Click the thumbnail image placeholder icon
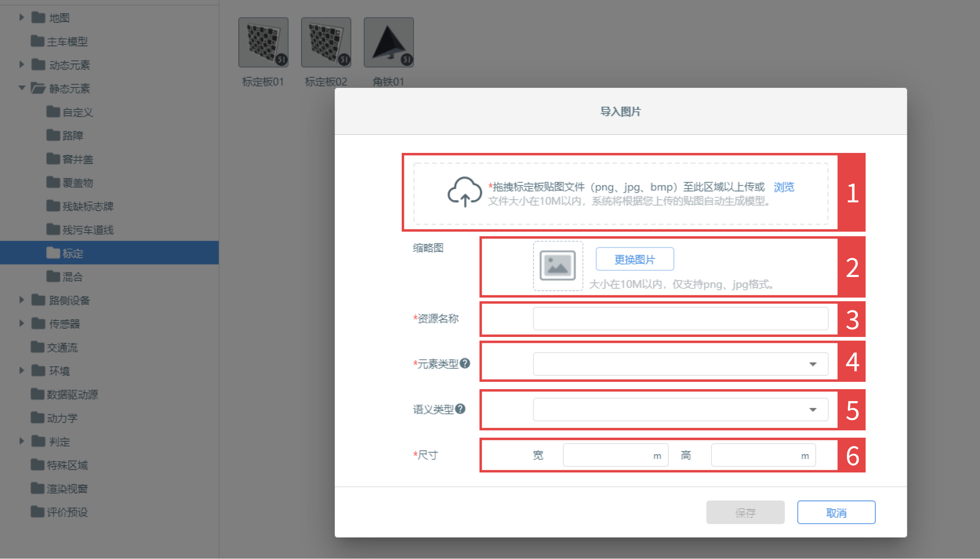Viewport: 980px width, 559px height. click(558, 266)
